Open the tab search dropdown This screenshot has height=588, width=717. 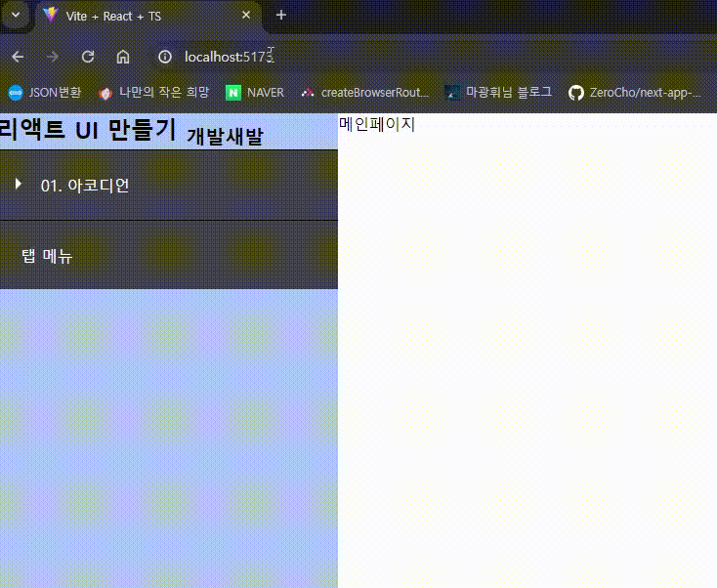click(x=16, y=15)
